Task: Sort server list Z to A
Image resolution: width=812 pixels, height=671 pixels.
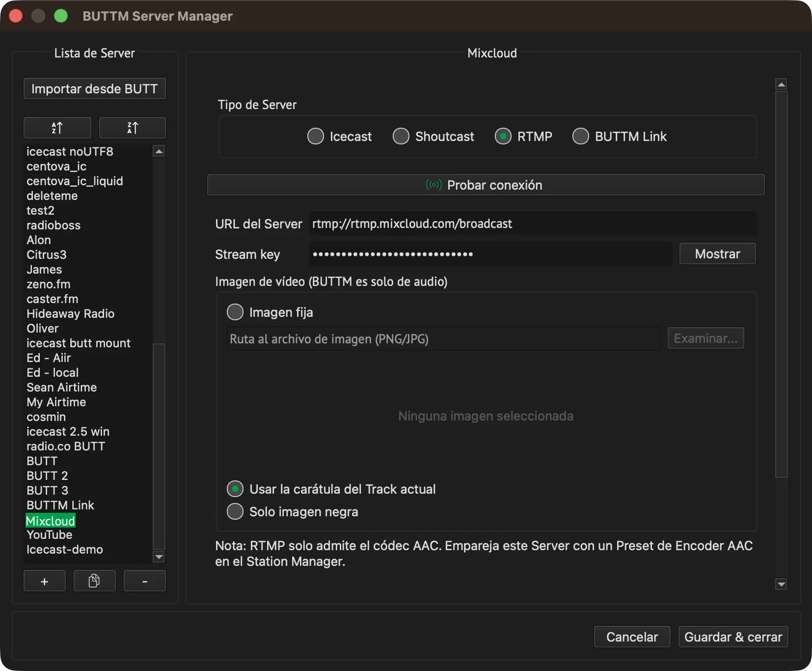Action: click(133, 128)
